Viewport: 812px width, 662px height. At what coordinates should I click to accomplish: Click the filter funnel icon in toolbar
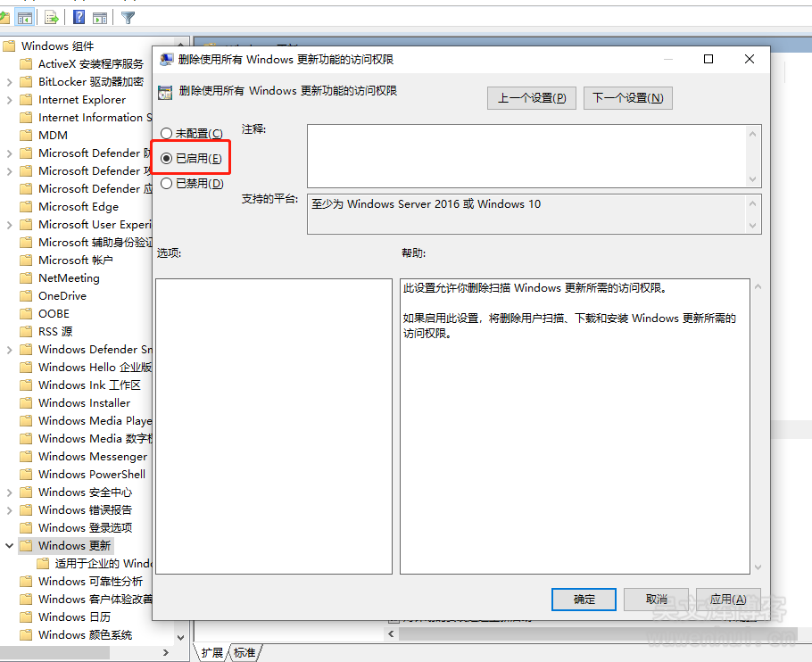pyautogui.click(x=128, y=17)
